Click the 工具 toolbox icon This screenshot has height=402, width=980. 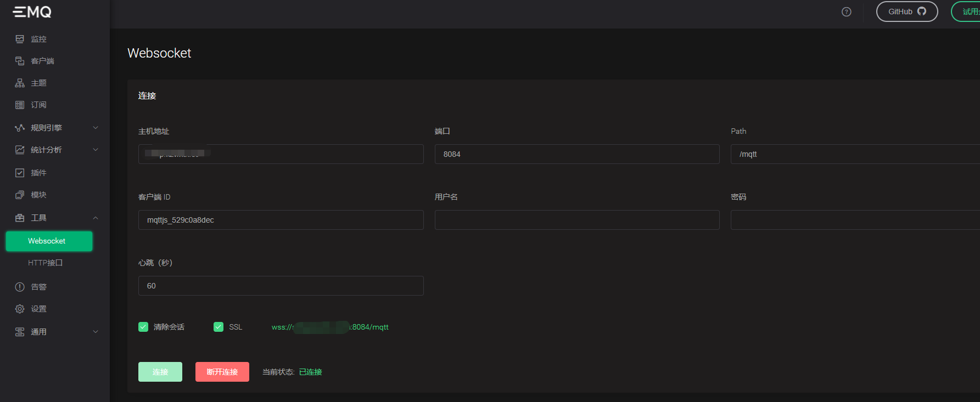click(20, 218)
